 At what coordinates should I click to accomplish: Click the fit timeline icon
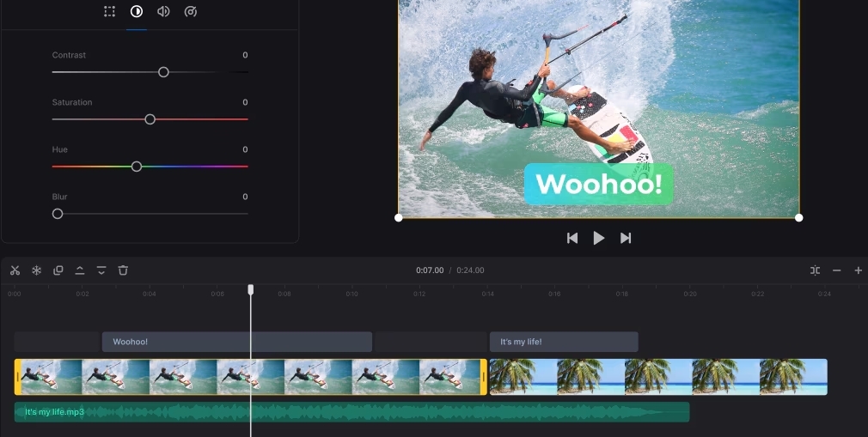click(x=815, y=270)
